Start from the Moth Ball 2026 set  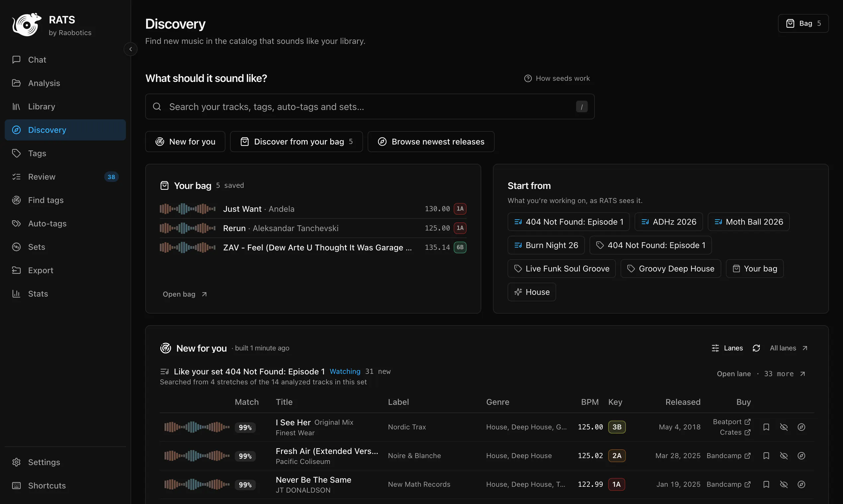(x=748, y=222)
